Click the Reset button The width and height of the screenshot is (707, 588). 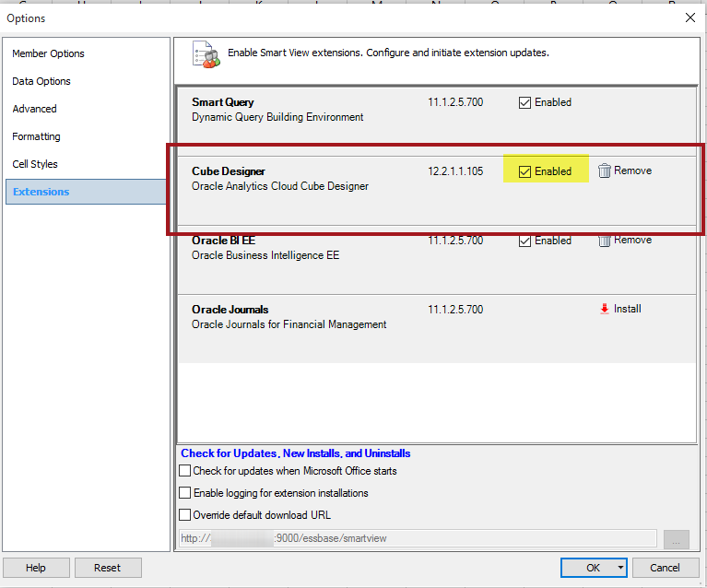pyautogui.click(x=108, y=568)
